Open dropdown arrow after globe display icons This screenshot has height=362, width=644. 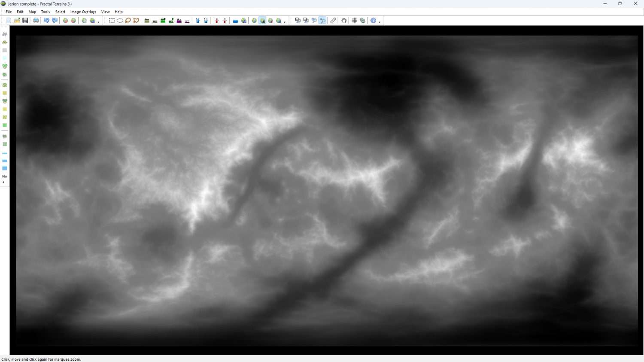(x=284, y=21)
